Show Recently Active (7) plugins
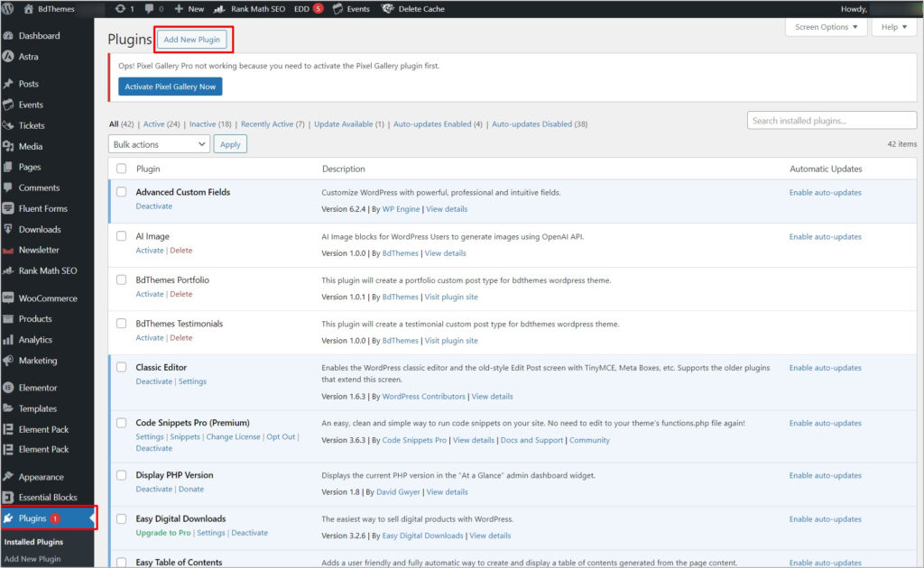Image resolution: width=924 pixels, height=568 pixels. pos(273,124)
